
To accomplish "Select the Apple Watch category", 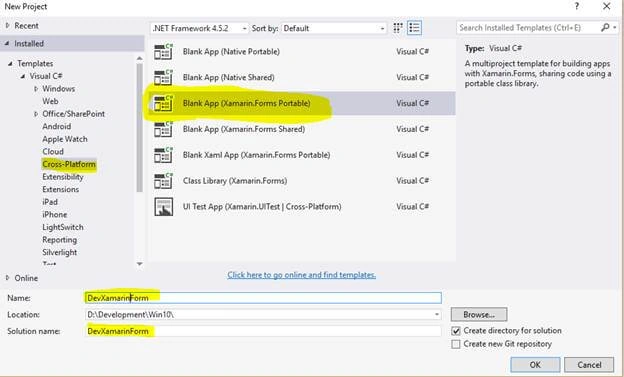I will point(64,139).
